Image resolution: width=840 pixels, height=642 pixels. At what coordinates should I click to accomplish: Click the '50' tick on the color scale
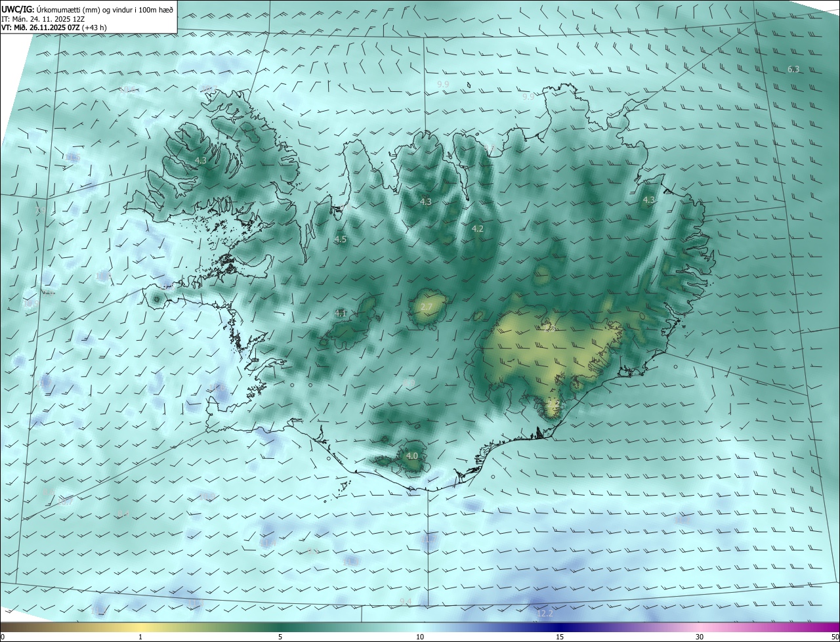click(x=835, y=637)
